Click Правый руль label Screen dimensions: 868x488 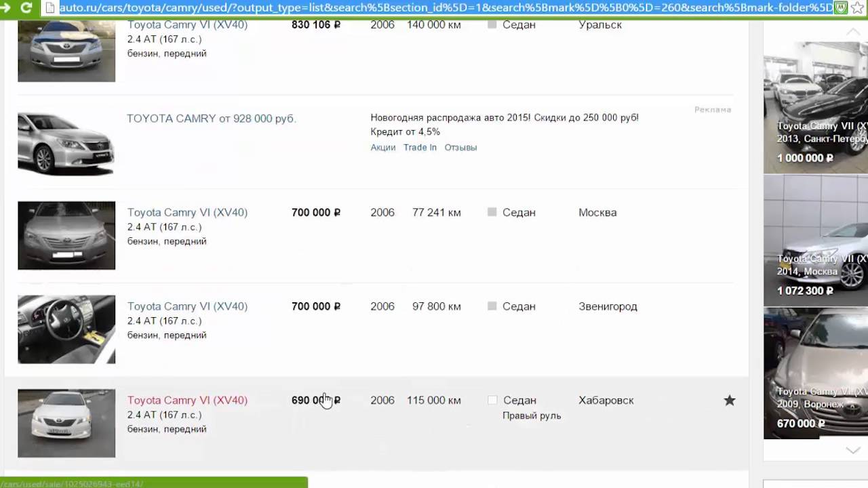(x=532, y=415)
